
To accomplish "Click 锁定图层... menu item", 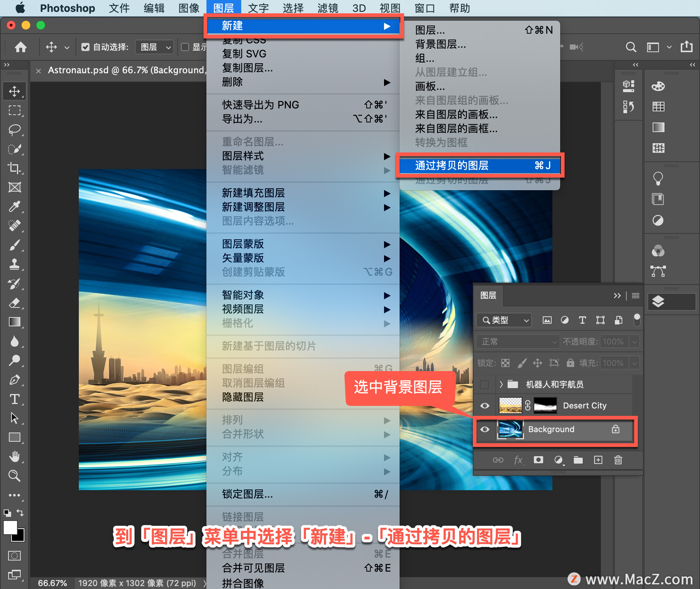I will pyautogui.click(x=303, y=494).
